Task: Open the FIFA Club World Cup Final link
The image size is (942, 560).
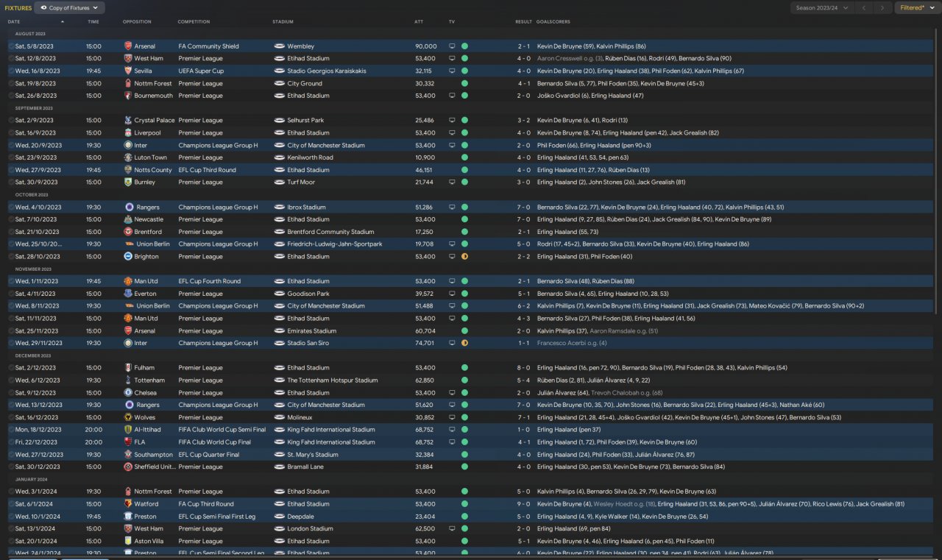Action: pyautogui.click(x=214, y=442)
